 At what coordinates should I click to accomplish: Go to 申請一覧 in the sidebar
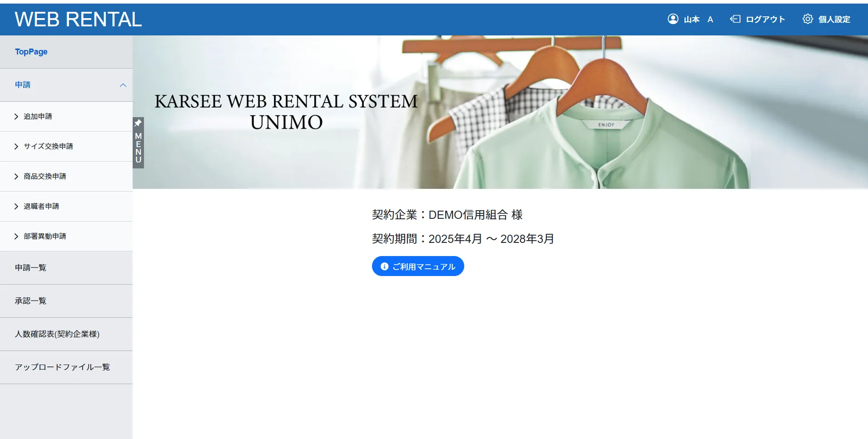pos(66,268)
